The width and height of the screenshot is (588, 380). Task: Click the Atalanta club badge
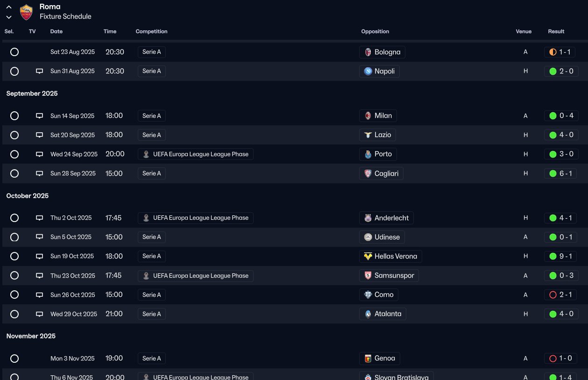pyautogui.click(x=368, y=314)
